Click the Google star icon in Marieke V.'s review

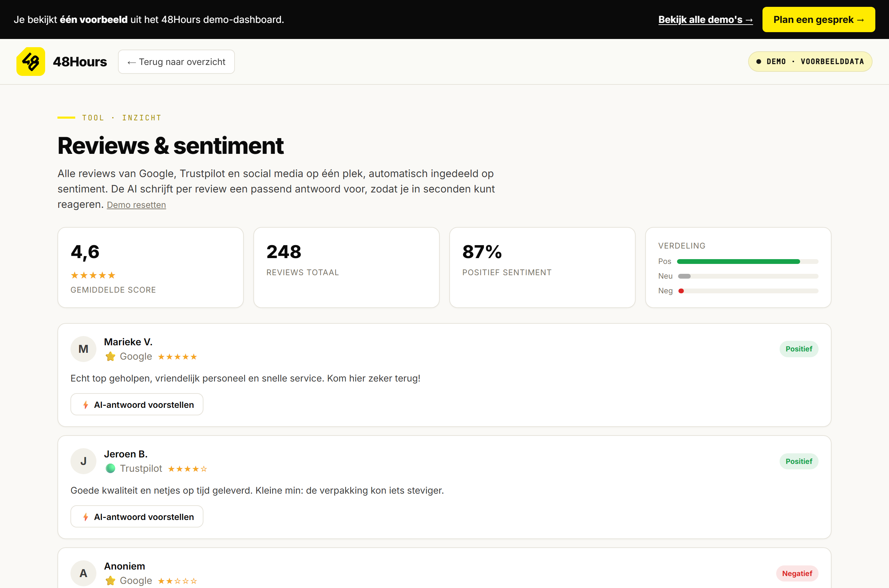[x=110, y=356]
